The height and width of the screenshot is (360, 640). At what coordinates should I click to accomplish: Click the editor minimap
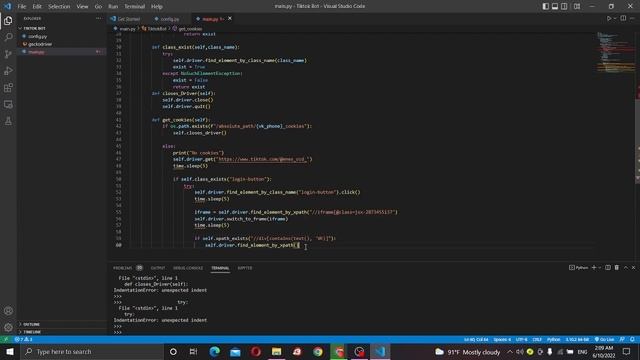pyautogui.click(x=616, y=53)
